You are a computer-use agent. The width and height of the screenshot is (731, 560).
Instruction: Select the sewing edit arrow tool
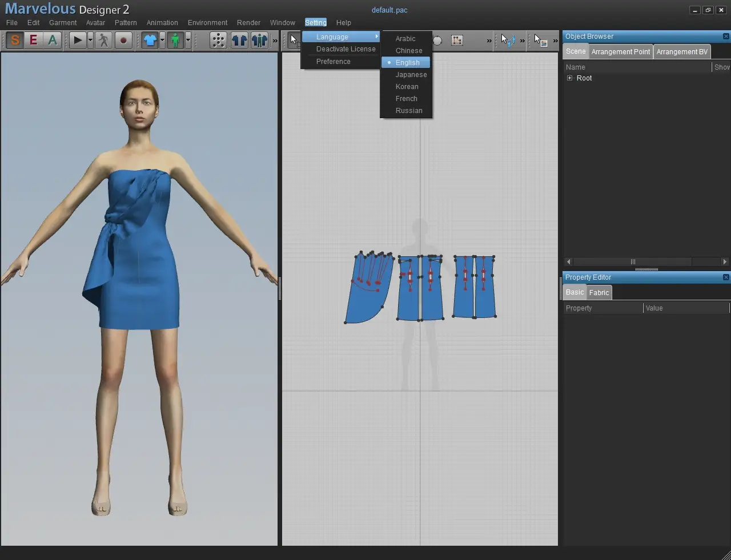coord(508,40)
